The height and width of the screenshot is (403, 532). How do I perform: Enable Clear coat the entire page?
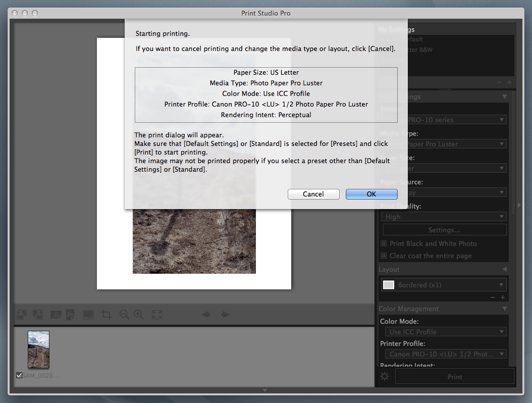click(x=384, y=256)
